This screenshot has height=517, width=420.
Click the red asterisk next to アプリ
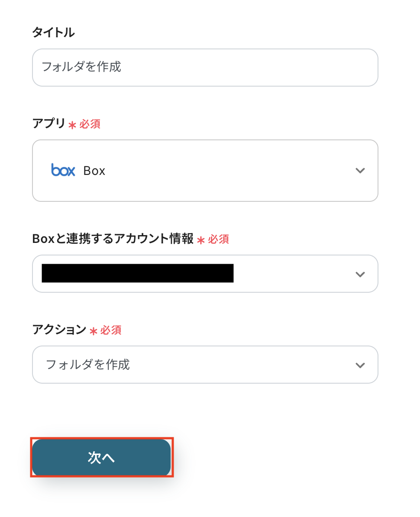[x=72, y=125]
